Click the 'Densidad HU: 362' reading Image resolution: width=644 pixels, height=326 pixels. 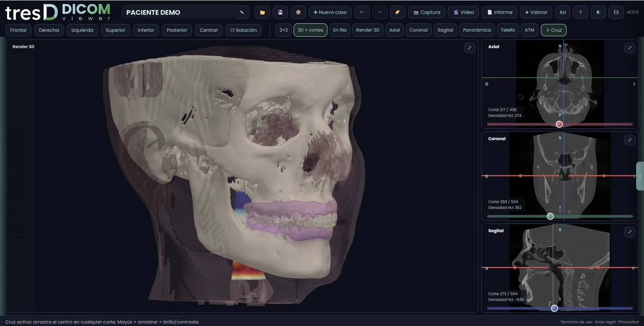(505, 208)
